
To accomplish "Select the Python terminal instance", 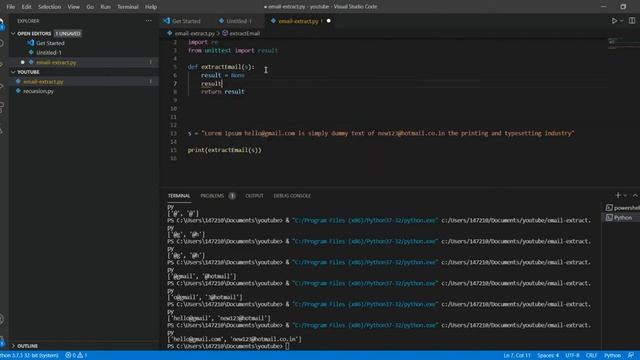I will (622, 218).
